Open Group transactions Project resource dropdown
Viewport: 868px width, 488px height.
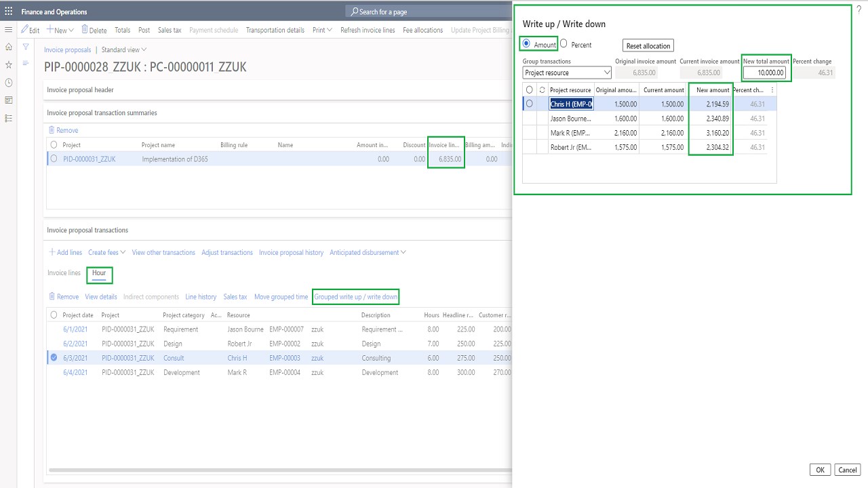tap(567, 73)
